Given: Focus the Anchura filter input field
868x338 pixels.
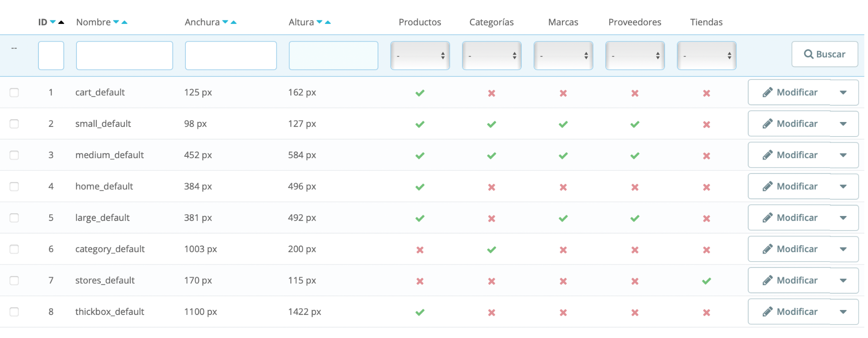Looking at the screenshot, I should point(231,56).
